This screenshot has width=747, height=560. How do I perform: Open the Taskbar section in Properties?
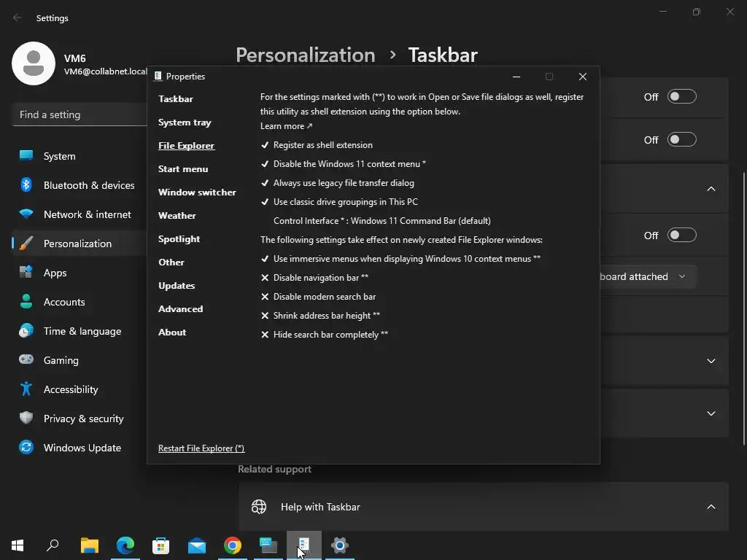(x=175, y=99)
